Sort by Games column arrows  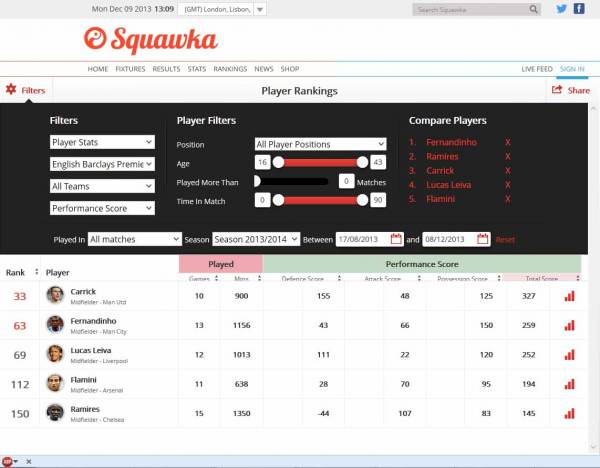tap(217, 278)
